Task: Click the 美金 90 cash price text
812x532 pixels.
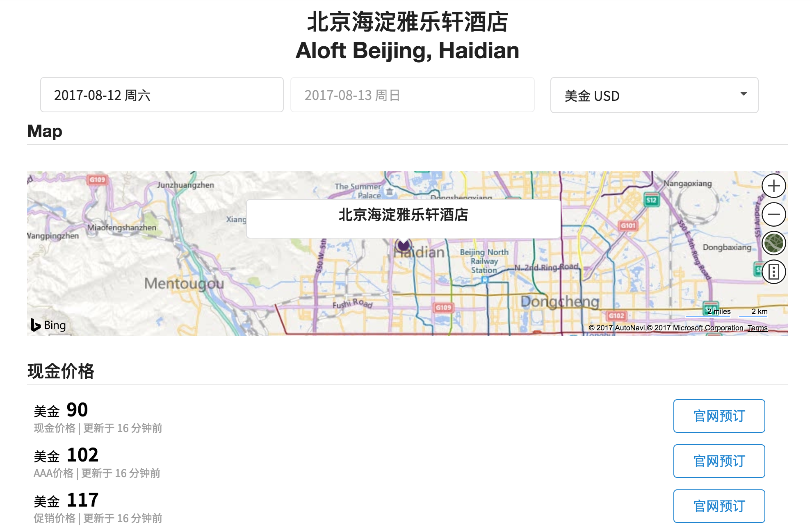Action: [61, 410]
